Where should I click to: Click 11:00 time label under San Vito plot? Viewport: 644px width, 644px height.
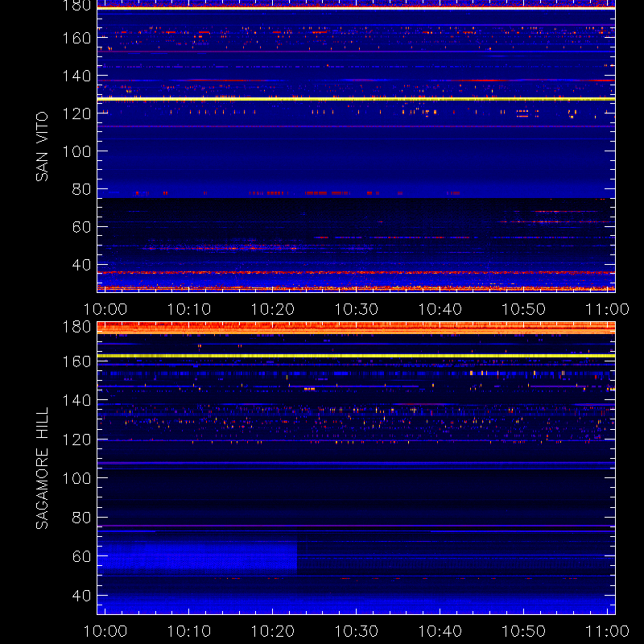point(608,309)
